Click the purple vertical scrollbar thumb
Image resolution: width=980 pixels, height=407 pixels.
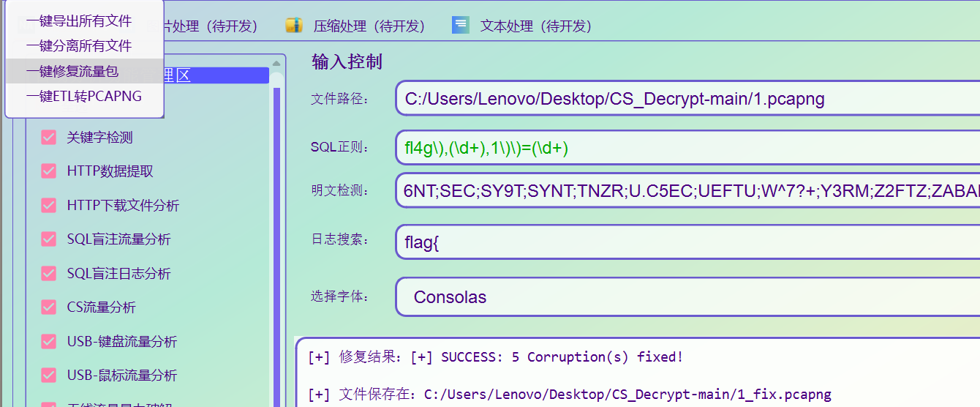(x=277, y=247)
